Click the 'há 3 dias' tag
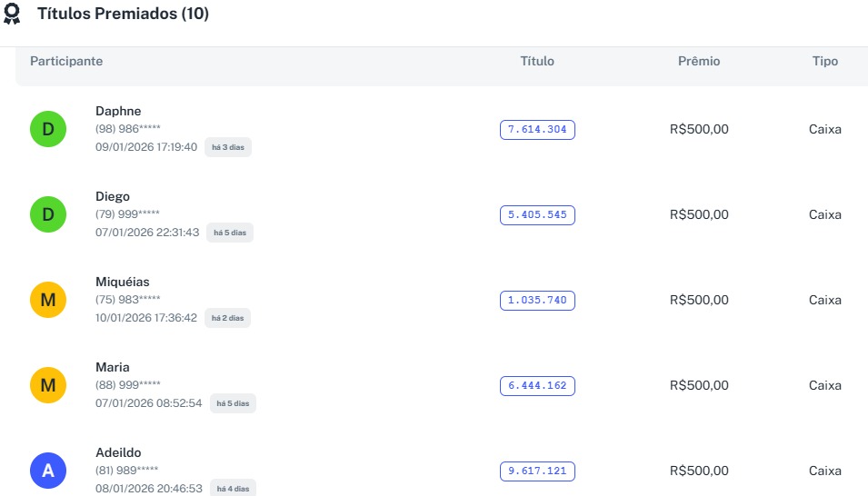This screenshot has height=496, width=868. (228, 147)
